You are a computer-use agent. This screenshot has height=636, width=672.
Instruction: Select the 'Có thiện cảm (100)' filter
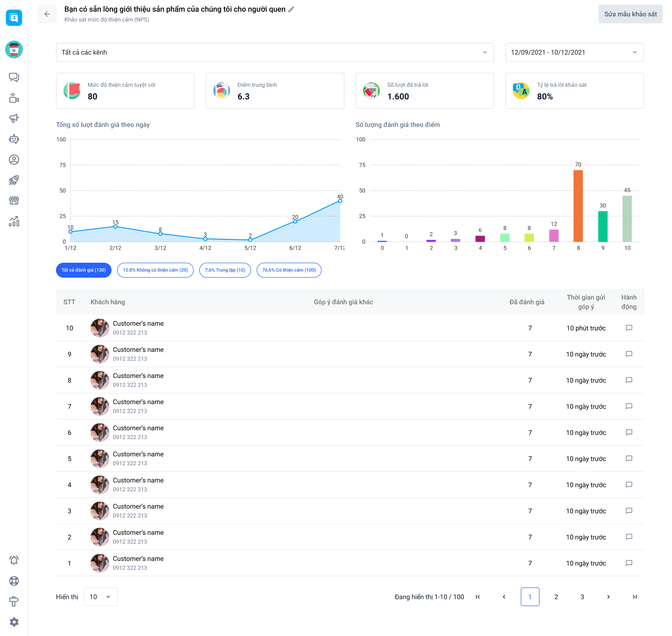click(289, 270)
